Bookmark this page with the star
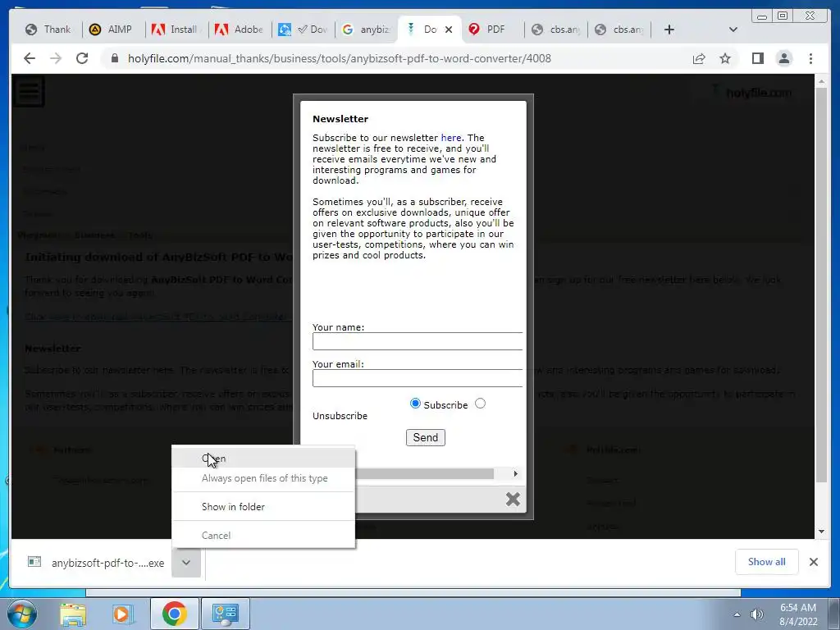The width and height of the screenshot is (840, 630). point(725,58)
